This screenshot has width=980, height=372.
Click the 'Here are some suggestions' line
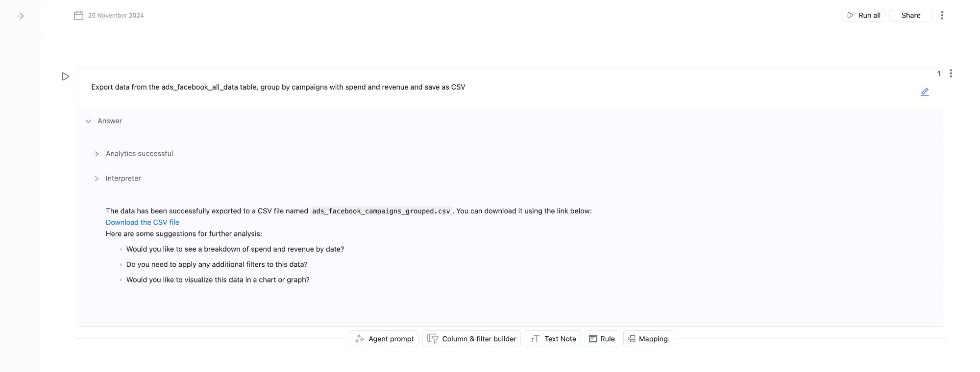(184, 234)
